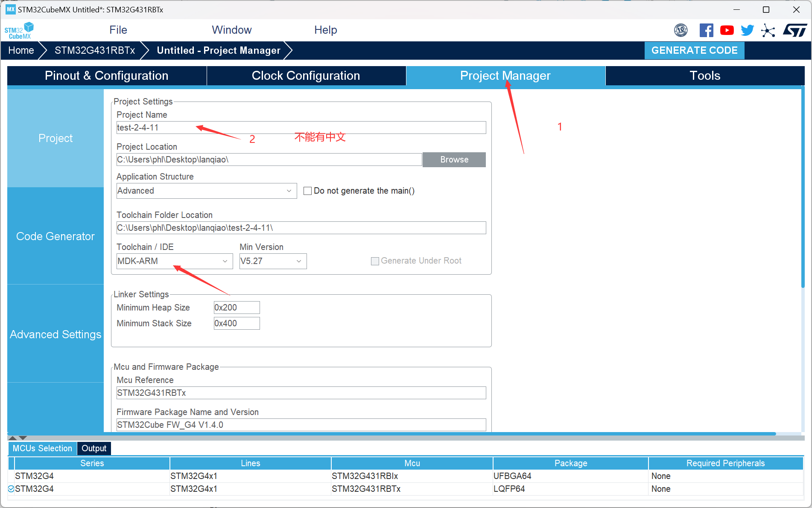Screen dimensions: 812x508
Task: Click the Minimum Stack Size field
Action: click(237, 323)
